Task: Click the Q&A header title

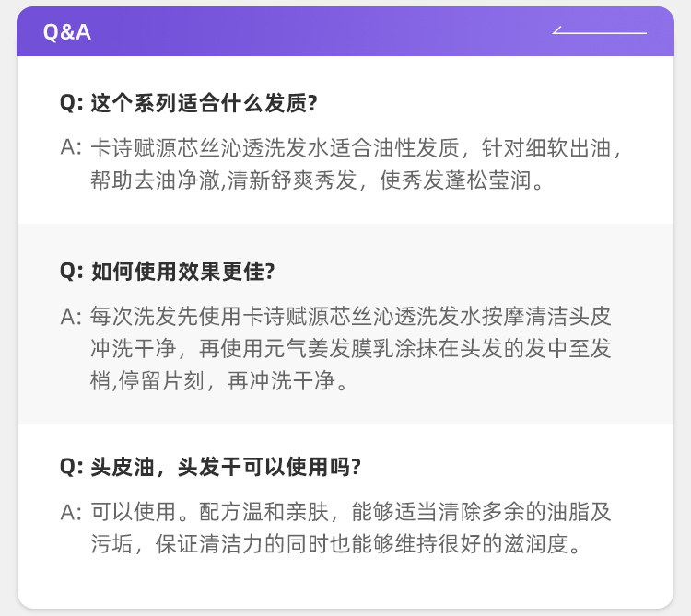Action: 67,32
